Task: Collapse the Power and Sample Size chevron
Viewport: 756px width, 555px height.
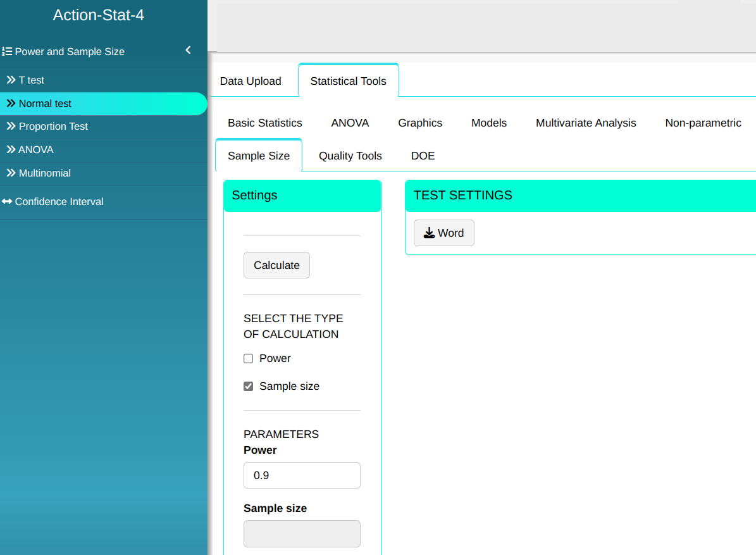Action: point(188,51)
